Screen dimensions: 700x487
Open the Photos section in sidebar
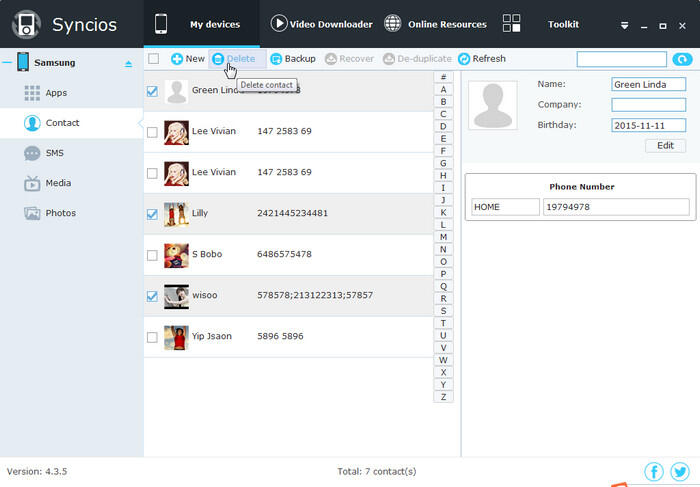59,213
